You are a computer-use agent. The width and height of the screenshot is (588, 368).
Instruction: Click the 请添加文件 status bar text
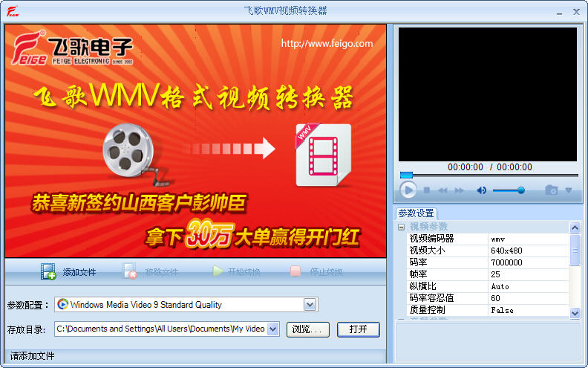[32, 356]
